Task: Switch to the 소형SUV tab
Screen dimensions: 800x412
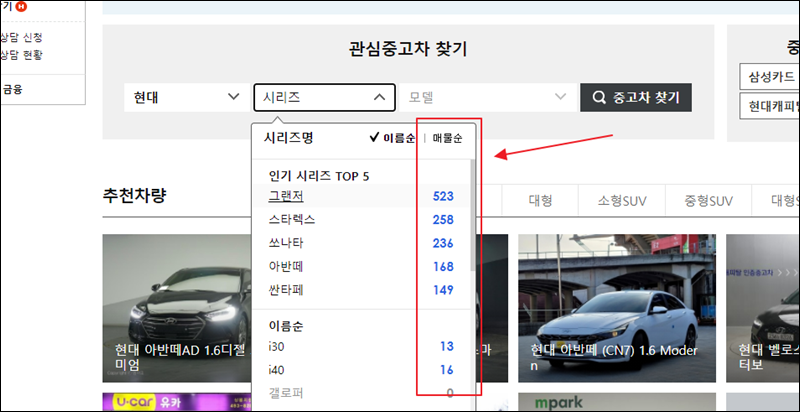Action: coord(622,201)
